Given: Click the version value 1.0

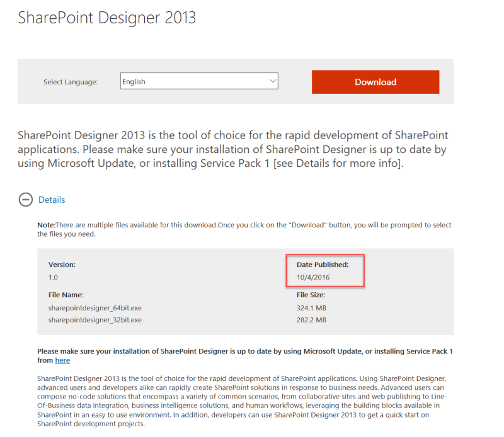Looking at the screenshot, I should pyautogui.click(x=53, y=277).
